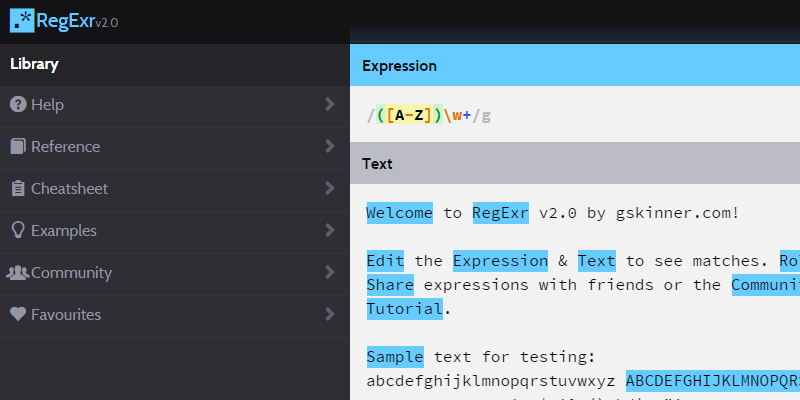Click the Reference book icon

(x=18, y=147)
